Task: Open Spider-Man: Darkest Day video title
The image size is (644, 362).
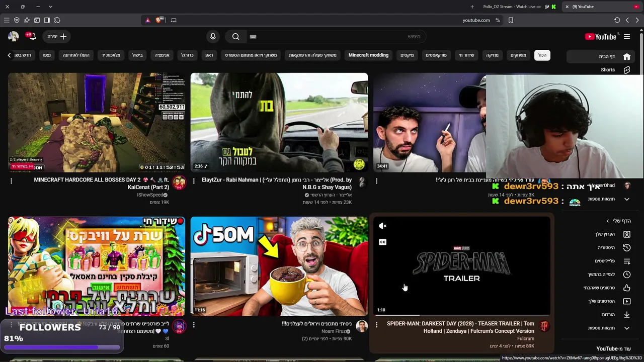Action: (x=460, y=327)
